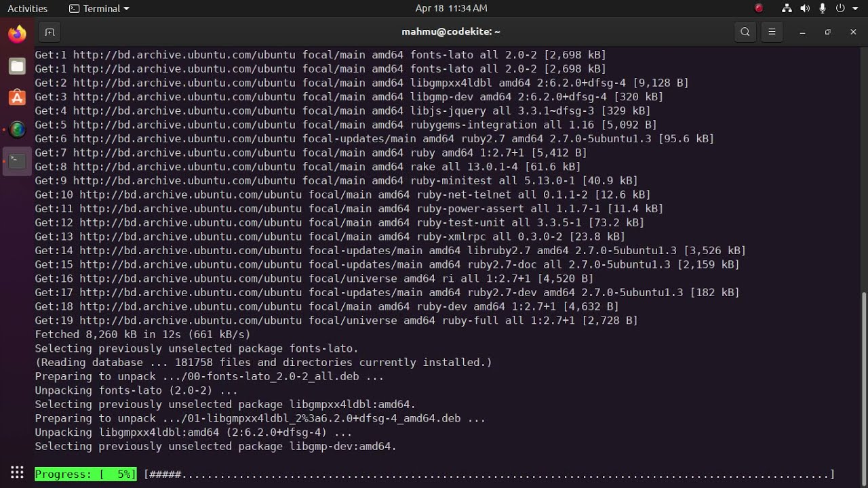Click Preparing to unpack 01-libgmpxx4ldbl line
Viewport: 868px width, 488px height.
coord(260,418)
